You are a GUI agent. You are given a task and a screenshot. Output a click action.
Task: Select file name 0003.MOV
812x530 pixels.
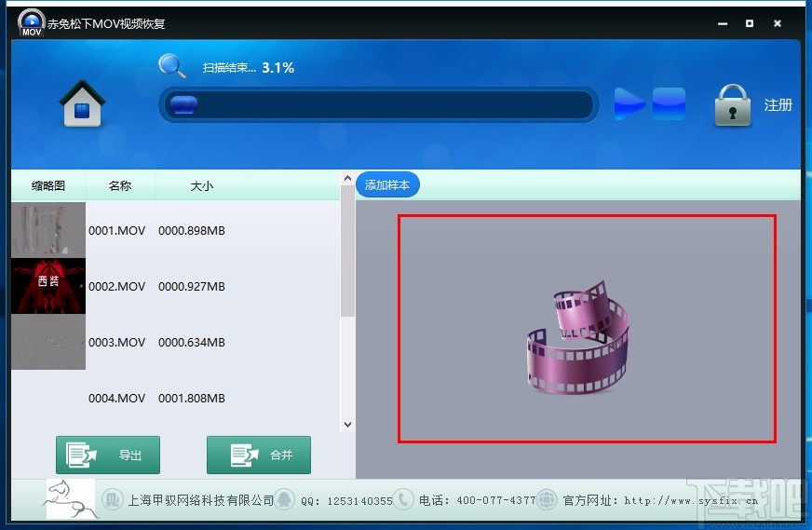click(x=117, y=343)
